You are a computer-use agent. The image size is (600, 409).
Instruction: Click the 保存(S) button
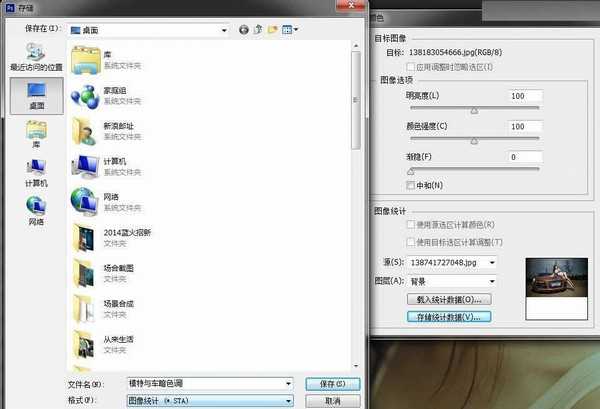(x=327, y=383)
